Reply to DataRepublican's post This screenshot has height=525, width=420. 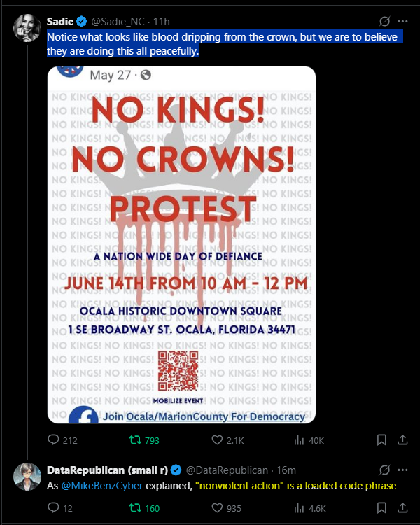pos(53,508)
